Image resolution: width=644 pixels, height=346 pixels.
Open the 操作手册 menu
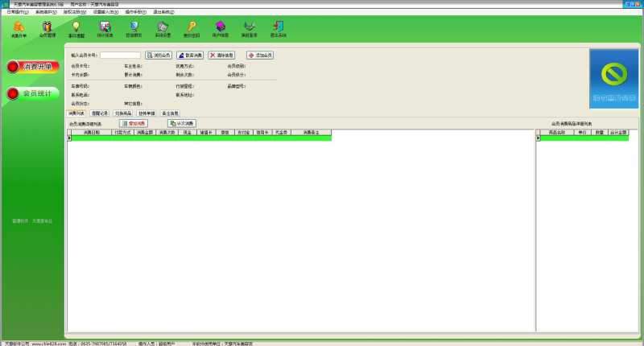135,12
